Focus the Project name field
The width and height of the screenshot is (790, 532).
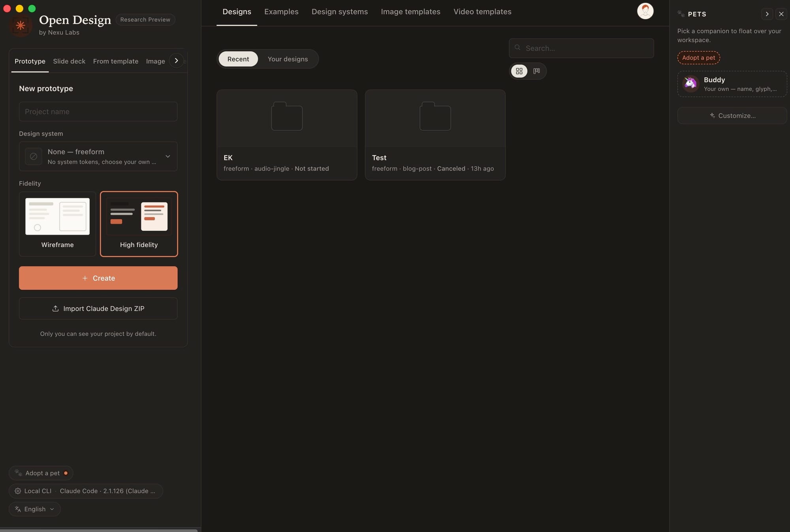98,112
